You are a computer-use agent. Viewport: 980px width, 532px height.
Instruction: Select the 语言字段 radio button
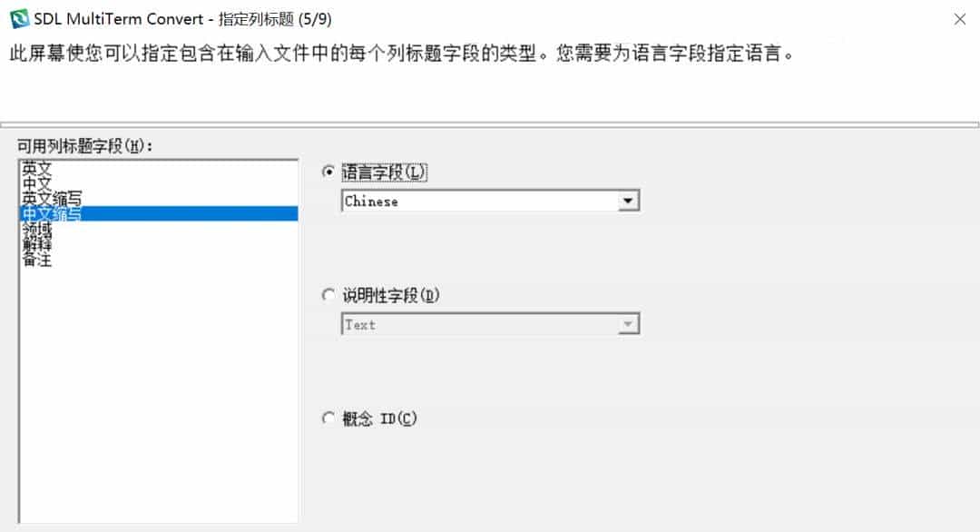[x=328, y=171]
